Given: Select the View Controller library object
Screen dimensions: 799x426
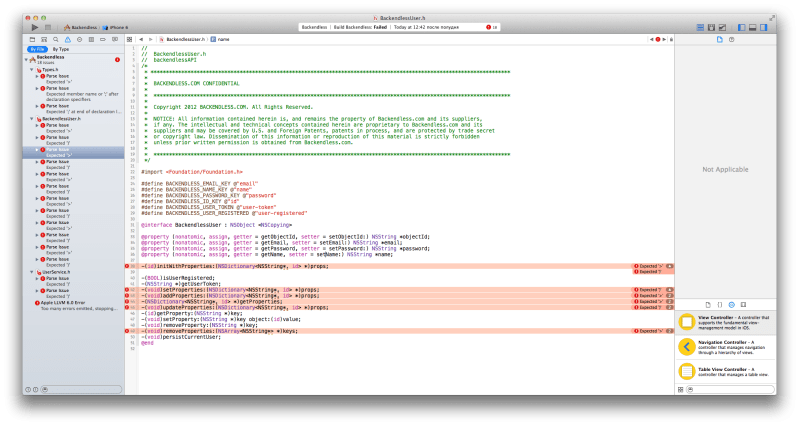Looking at the screenshot, I should [x=726, y=323].
